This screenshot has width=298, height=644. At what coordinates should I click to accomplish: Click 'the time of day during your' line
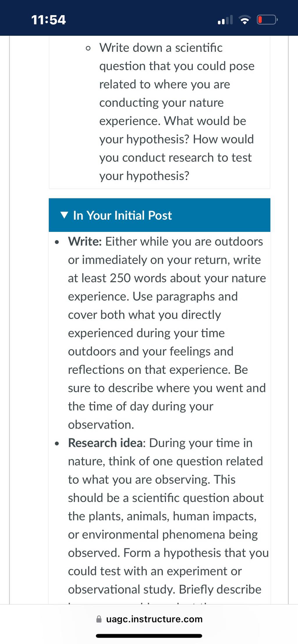(x=141, y=406)
